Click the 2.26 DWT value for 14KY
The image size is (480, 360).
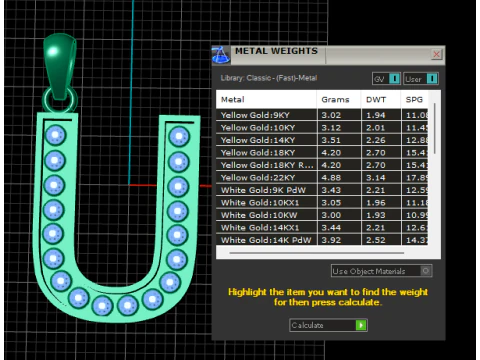pyautogui.click(x=376, y=140)
